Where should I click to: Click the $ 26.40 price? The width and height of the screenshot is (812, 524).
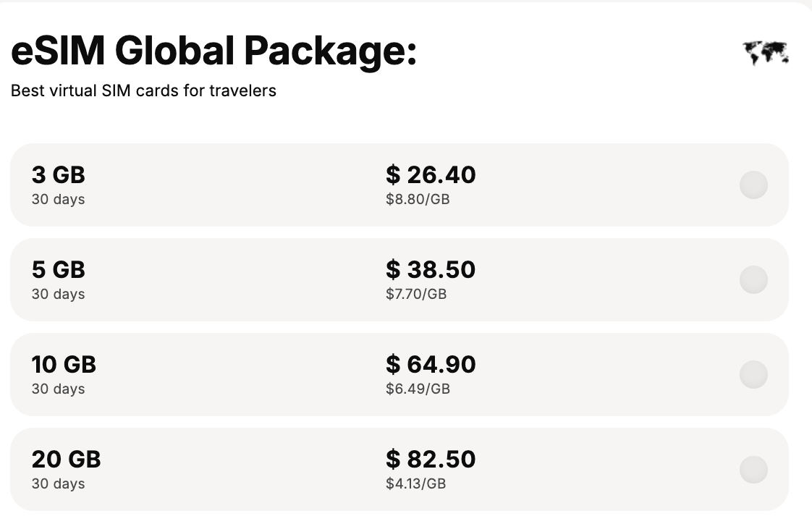(431, 175)
